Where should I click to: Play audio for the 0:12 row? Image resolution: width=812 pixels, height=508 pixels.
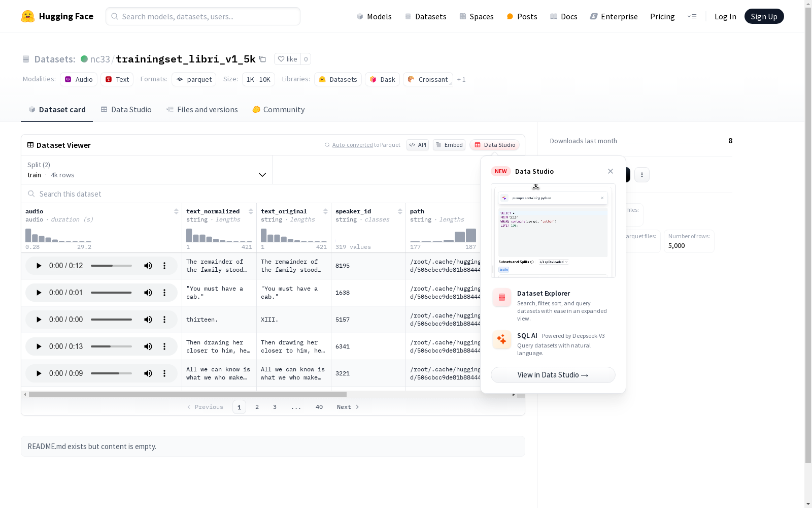tap(39, 266)
